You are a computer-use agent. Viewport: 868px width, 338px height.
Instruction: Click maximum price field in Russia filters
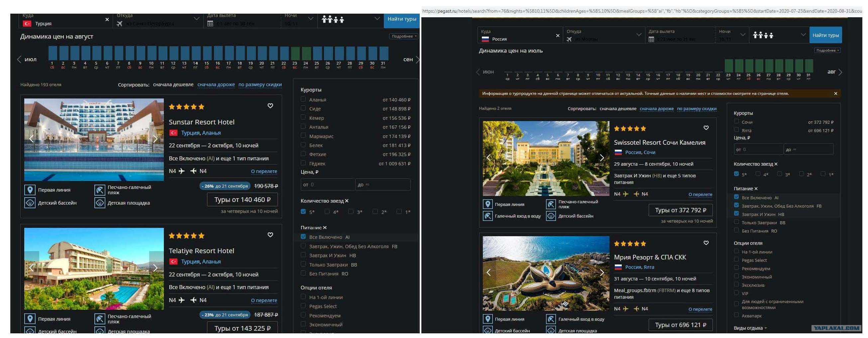(x=809, y=149)
